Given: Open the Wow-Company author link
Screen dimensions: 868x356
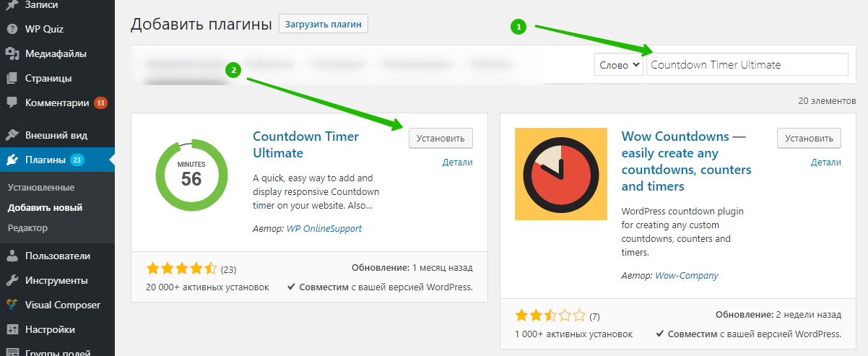Looking at the screenshot, I should (687, 275).
